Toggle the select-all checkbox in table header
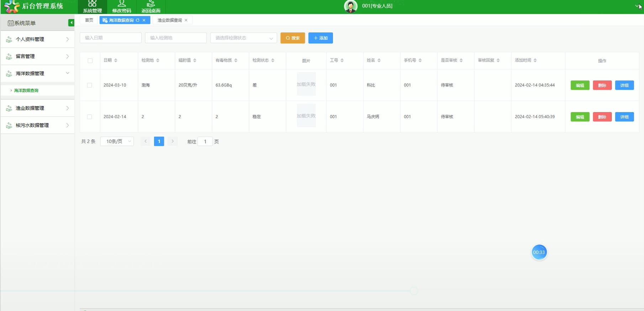The image size is (644, 311). [x=90, y=60]
